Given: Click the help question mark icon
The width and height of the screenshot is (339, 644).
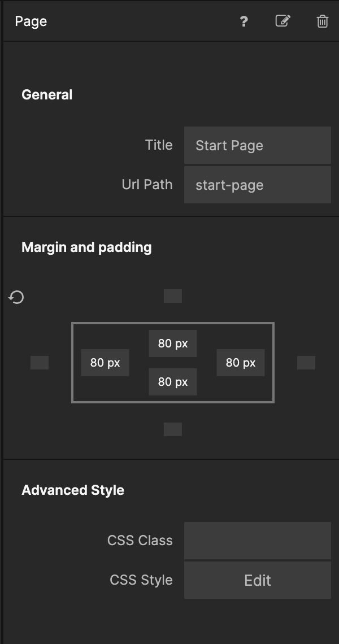Looking at the screenshot, I should pyautogui.click(x=244, y=21).
